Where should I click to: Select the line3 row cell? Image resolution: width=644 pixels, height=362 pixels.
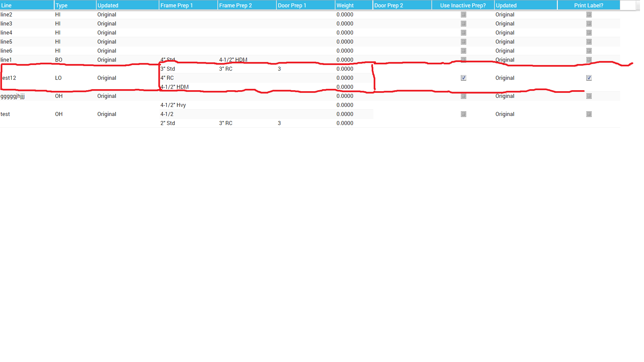[7, 24]
